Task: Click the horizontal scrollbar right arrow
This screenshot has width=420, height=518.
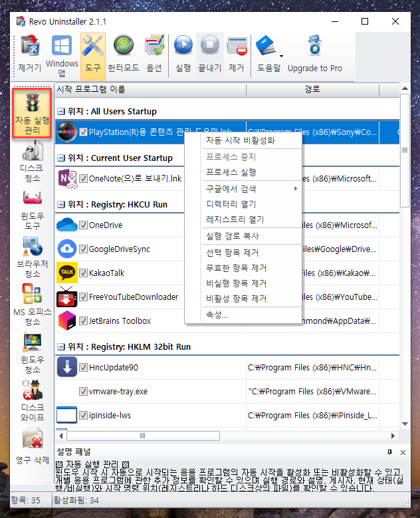Action: coord(393,436)
